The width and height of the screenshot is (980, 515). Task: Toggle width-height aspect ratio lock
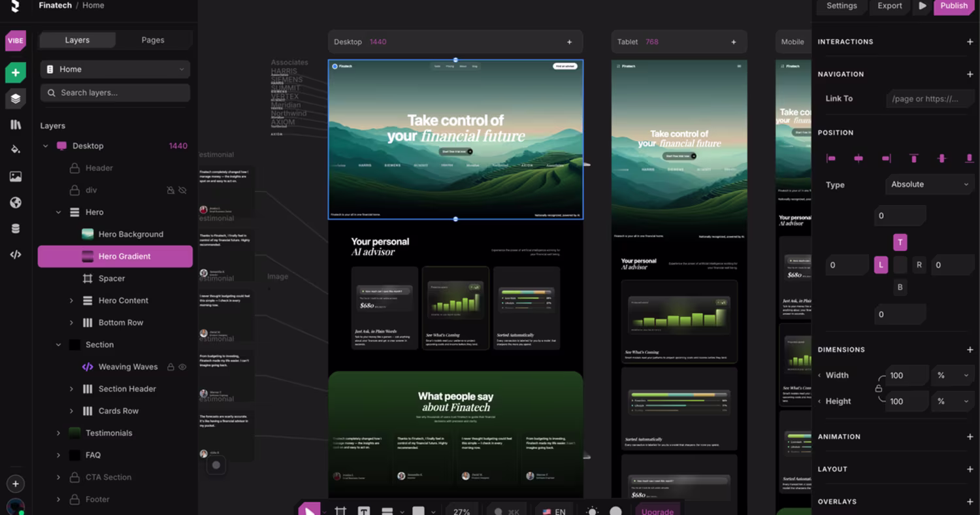pos(879,388)
